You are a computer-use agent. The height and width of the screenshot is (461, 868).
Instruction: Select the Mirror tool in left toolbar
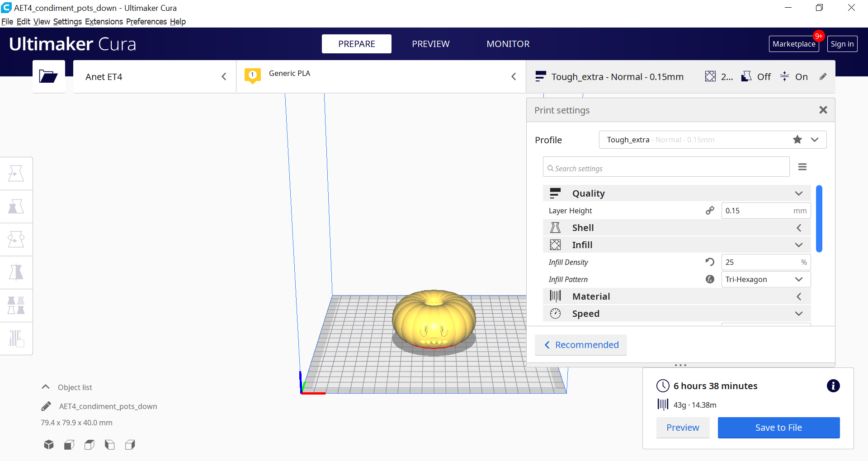coord(16,273)
